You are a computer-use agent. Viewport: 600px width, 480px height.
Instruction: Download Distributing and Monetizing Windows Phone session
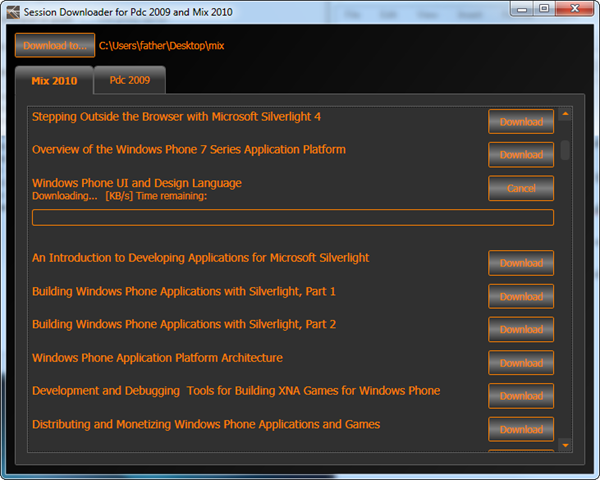tap(521, 429)
